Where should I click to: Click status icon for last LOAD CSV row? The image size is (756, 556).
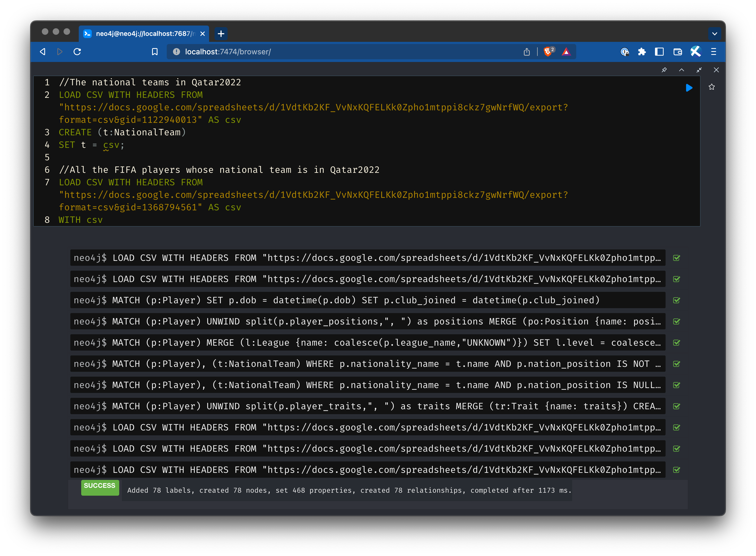pyautogui.click(x=677, y=470)
